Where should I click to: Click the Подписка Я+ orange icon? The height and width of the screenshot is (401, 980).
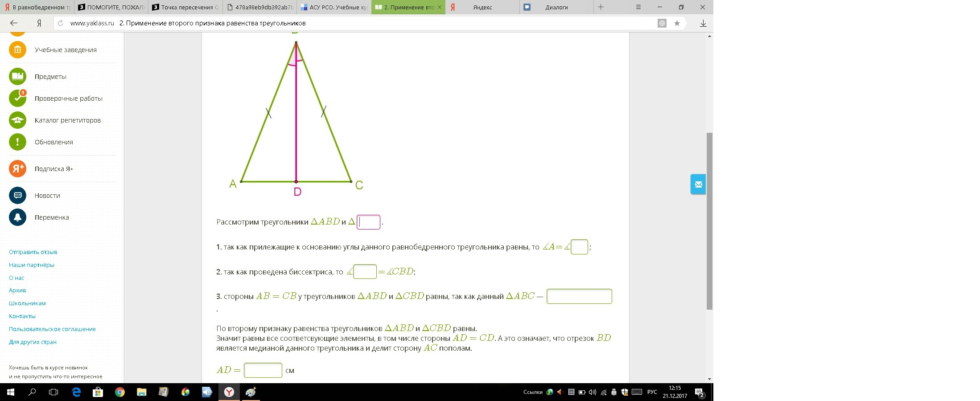point(17,168)
